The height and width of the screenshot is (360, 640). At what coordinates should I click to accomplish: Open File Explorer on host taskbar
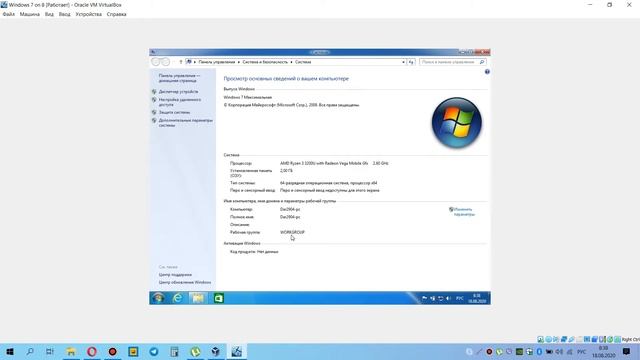[71, 351]
